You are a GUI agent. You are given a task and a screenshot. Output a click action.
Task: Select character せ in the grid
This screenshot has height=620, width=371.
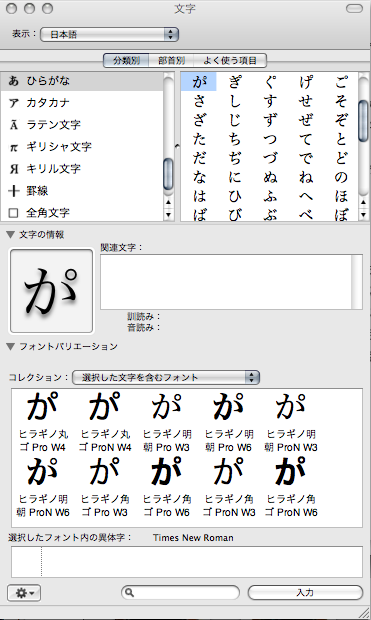(x=306, y=101)
